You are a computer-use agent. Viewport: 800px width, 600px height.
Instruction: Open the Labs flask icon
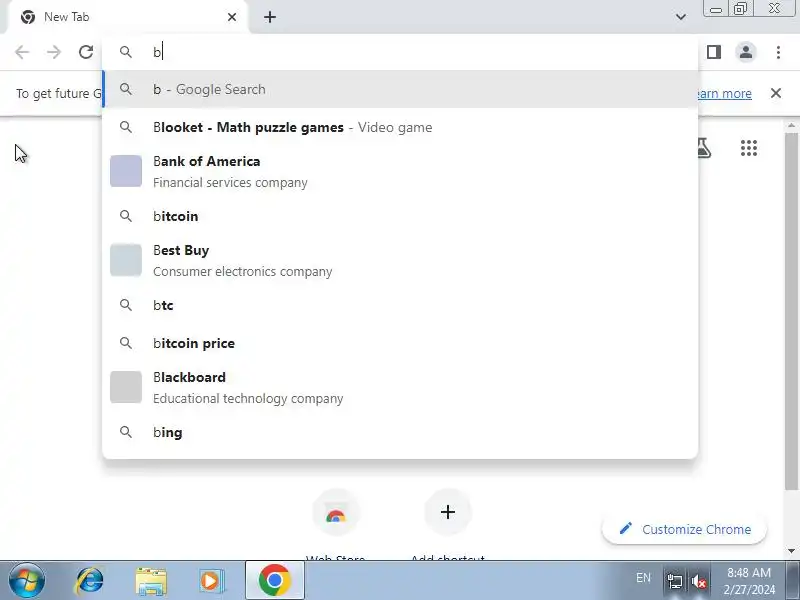[704, 148]
